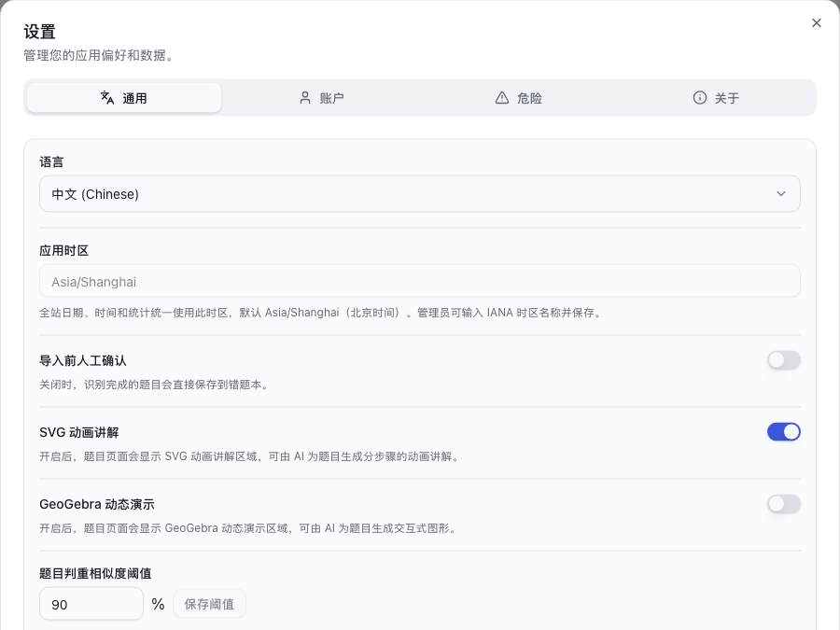This screenshot has width=840, height=630.
Task: Open the 账户 tab
Action: coord(321,97)
